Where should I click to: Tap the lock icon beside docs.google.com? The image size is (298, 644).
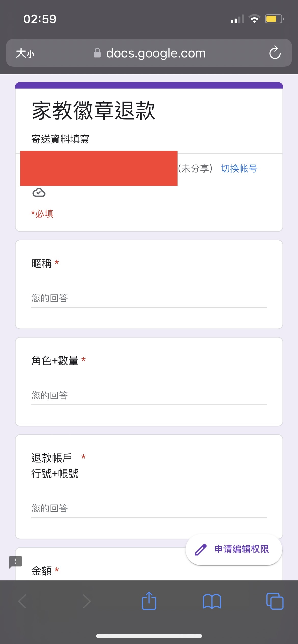(x=97, y=53)
